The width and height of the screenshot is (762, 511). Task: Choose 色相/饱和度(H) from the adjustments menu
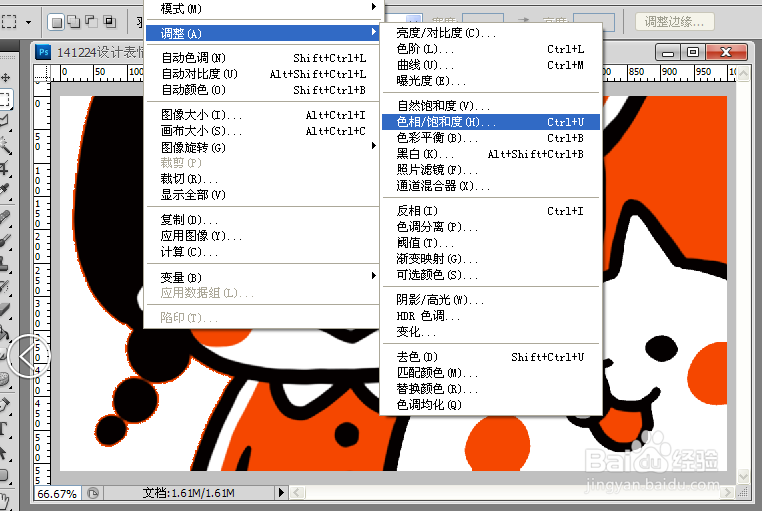point(491,122)
